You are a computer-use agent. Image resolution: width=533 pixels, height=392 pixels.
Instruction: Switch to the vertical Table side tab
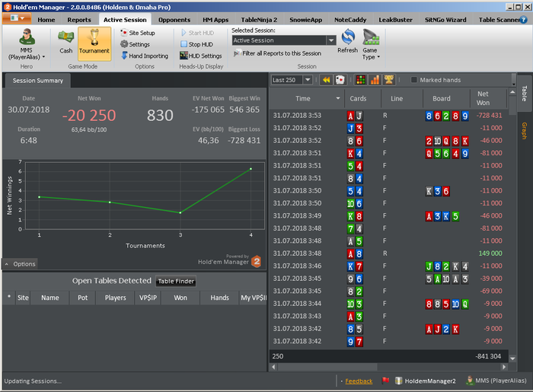(x=524, y=94)
